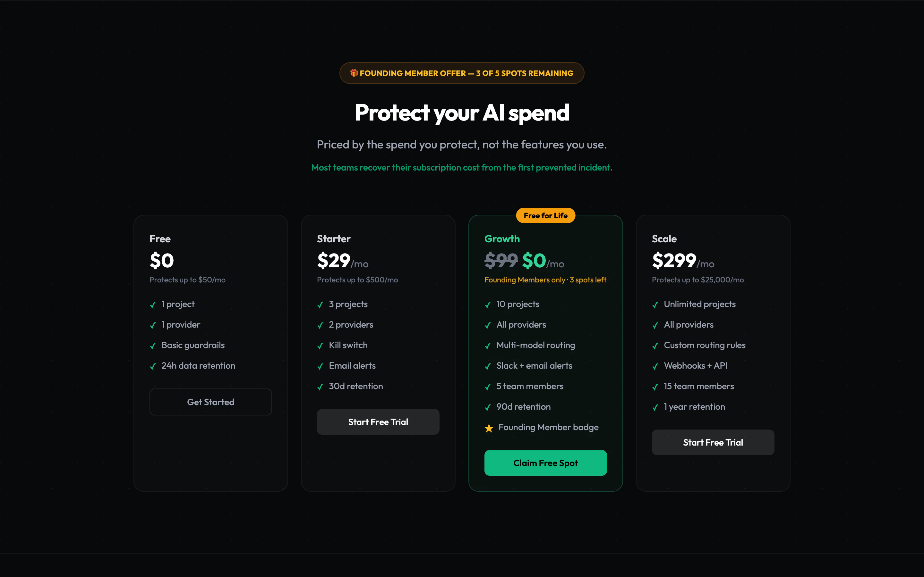Click the checkmark next to Slack + email alerts
The image size is (924, 577).
click(488, 366)
